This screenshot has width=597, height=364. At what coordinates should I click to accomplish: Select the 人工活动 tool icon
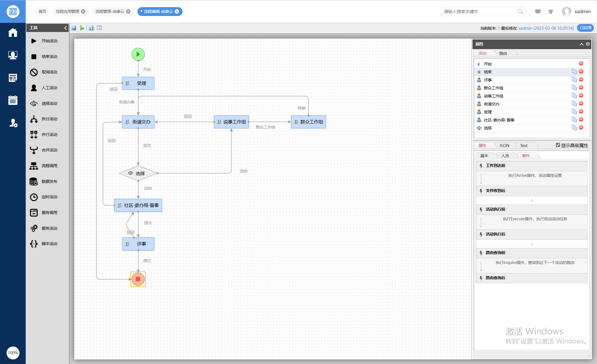(x=34, y=88)
